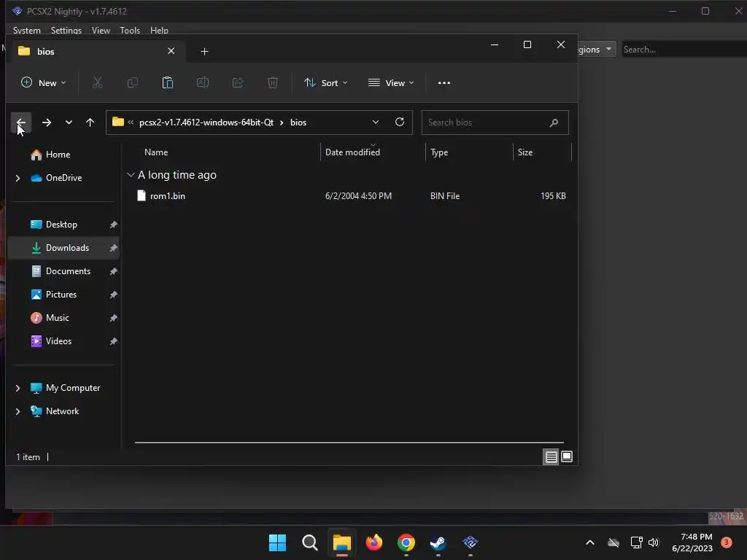Launch Chrome from the taskbar
This screenshot has width=747, height=560.
[406, 542]
